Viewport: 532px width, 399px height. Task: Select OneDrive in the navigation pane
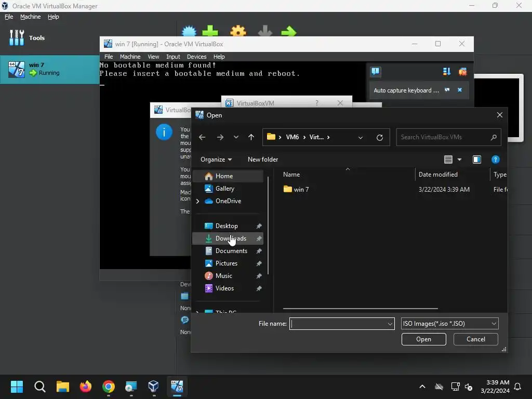pyautogui.click(x=228, y=201)
